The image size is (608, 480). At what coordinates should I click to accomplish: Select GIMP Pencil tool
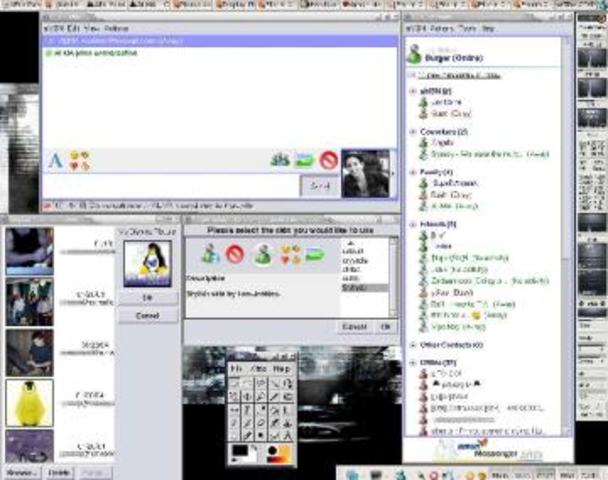click(x=235, y=423)
